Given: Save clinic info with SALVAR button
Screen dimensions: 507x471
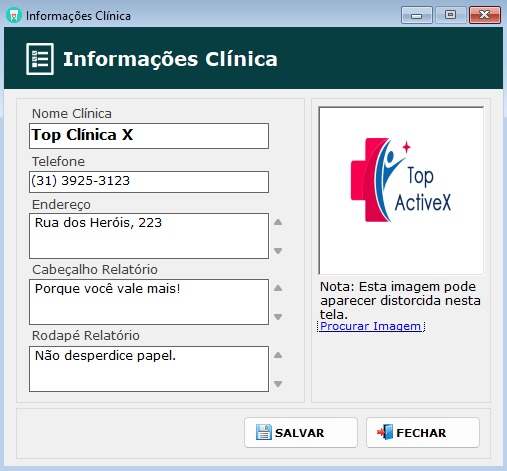Looking at the screenshot, I should point(301,432).
